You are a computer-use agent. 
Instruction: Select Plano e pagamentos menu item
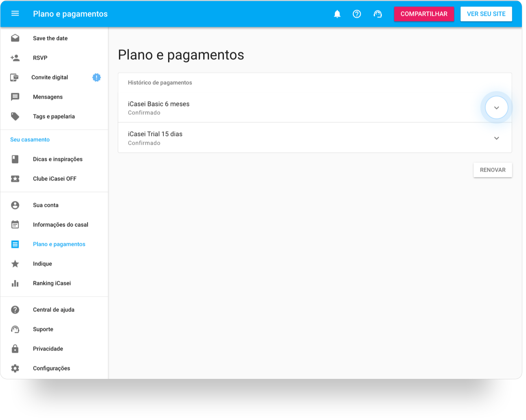pyautogui.click(x=54, y=244)
